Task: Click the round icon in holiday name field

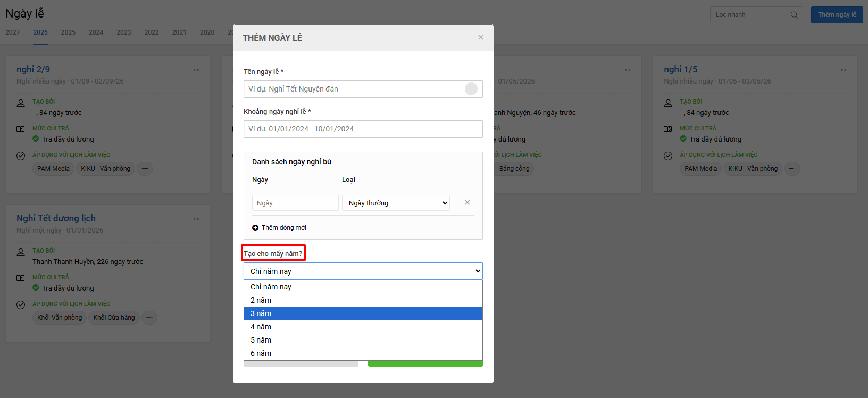Action: point(471,89)
